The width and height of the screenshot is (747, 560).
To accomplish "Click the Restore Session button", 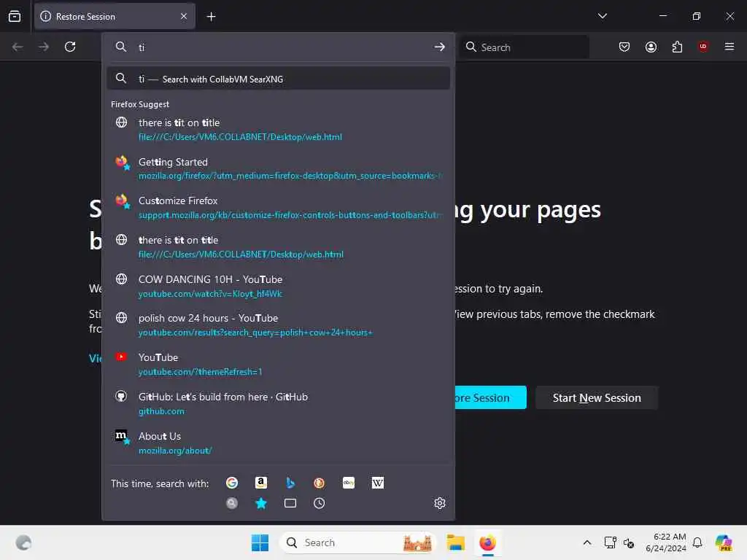I will [x=490, y=397].
